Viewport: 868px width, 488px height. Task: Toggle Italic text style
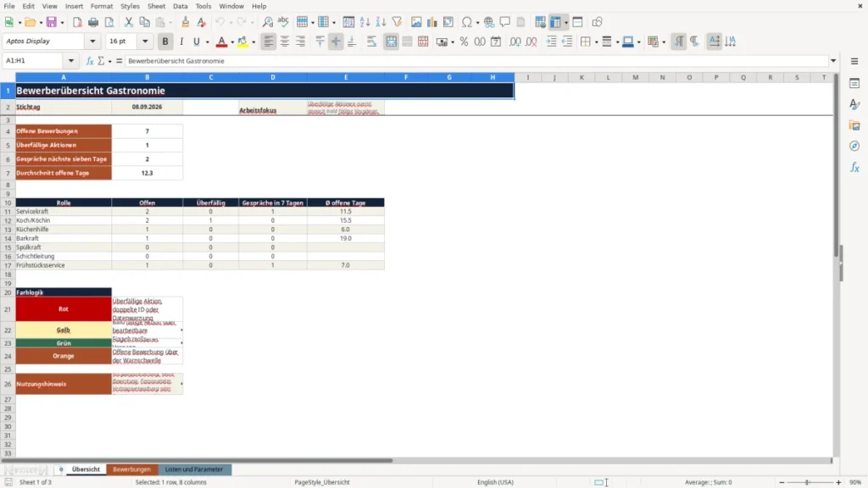[181, 42]
